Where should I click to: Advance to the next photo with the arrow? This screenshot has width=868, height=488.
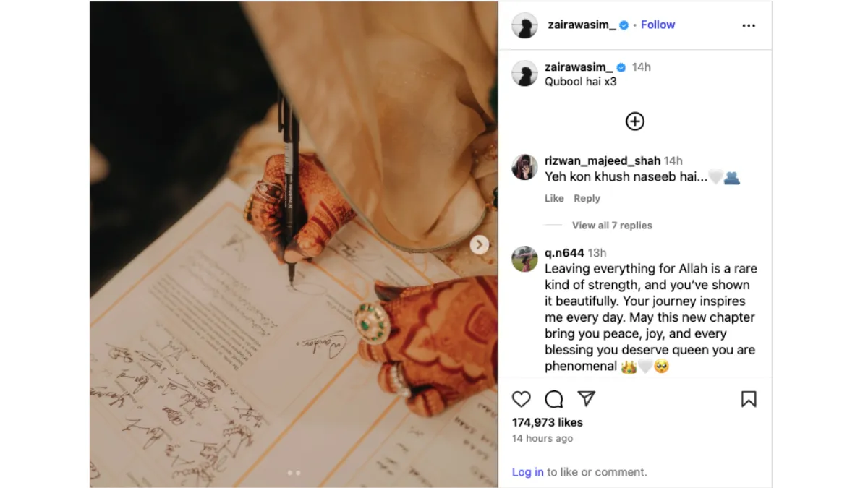479,245
